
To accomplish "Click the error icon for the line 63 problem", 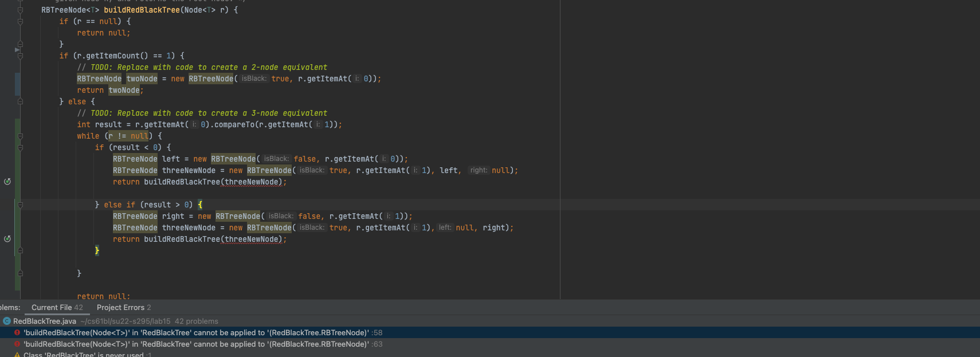I will tap(17, 344).
